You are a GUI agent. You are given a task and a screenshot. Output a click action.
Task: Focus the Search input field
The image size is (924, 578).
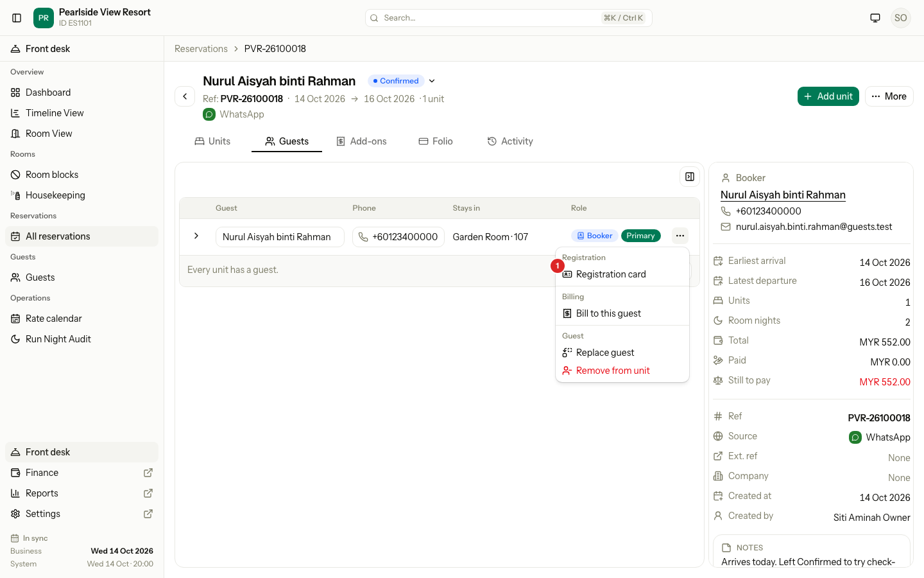click(x=509, y=18)
